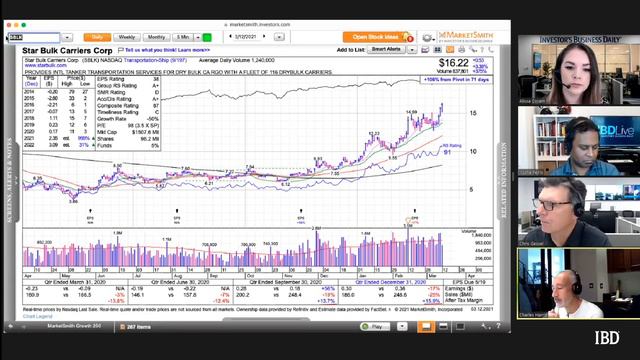Click the 3/12/2021 date field
640x360 pixels.
pos(246,37)
